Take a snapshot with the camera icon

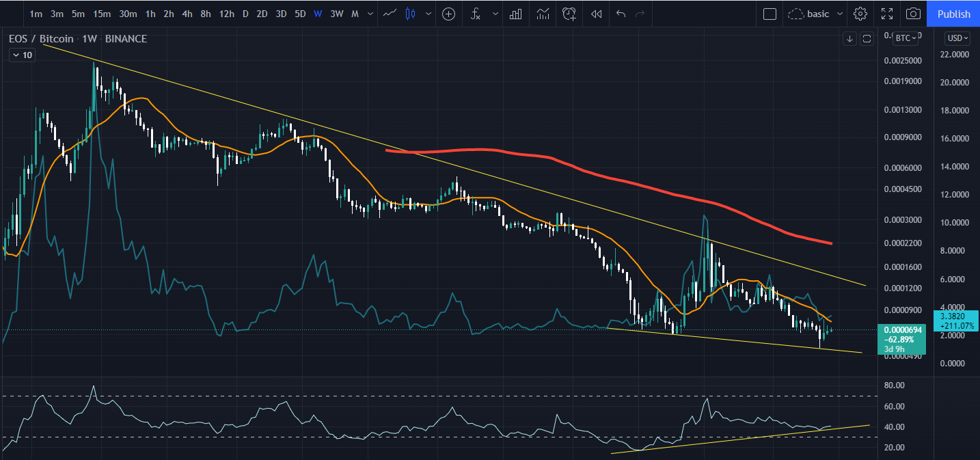coord(913,14)
